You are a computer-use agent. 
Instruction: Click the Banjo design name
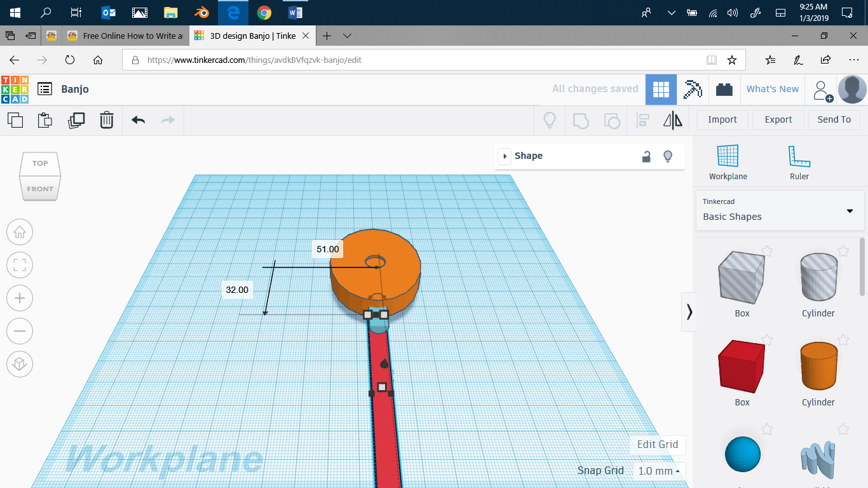pyautogui.click(x=75, y=89)
